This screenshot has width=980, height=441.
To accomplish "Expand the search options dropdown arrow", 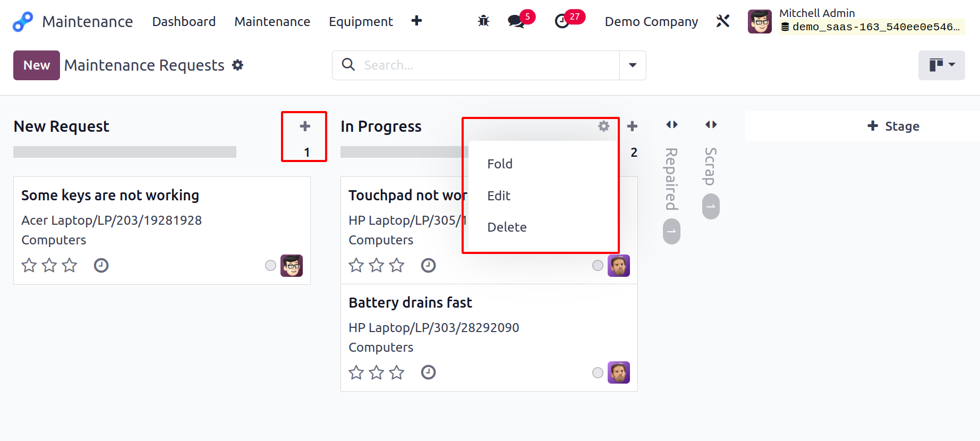I will point(633,65).
